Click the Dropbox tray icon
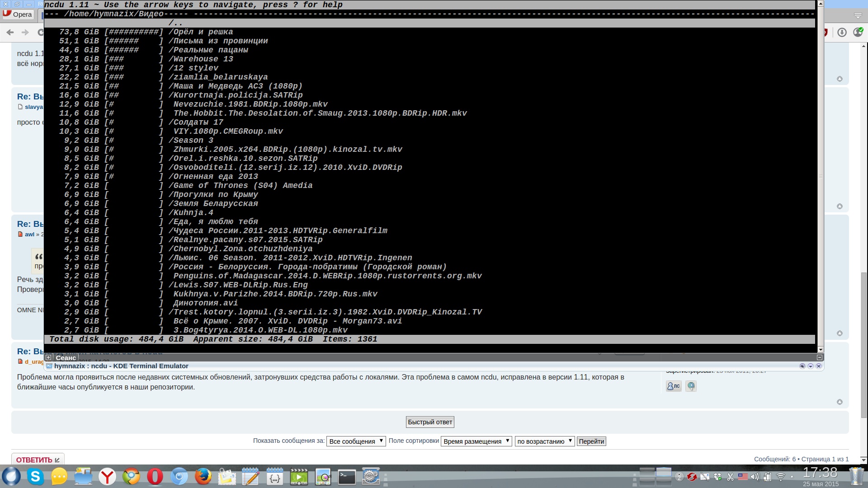Image resolution: width=868 pixels, height=488 pixels. pyautogui.click(x=717, y=477)
